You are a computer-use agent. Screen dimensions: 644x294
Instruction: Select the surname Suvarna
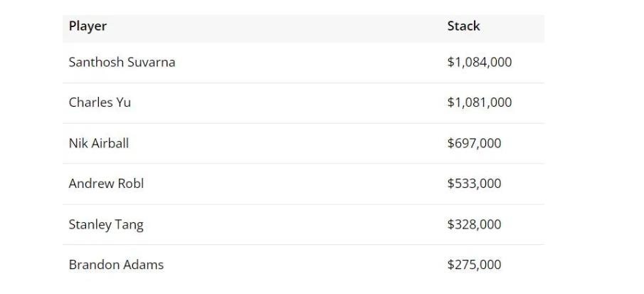(152, 62)
